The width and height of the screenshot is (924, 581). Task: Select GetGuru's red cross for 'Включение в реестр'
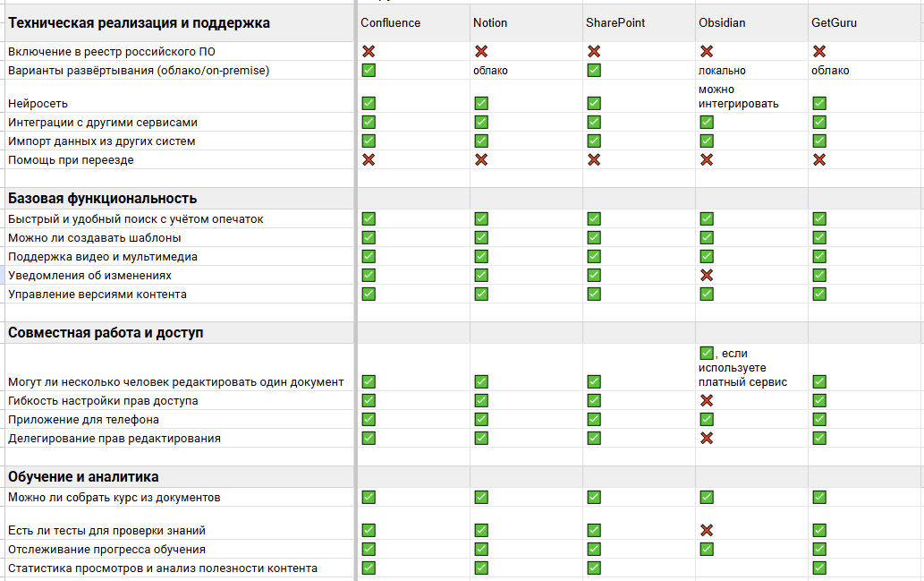pyautogui.click(x=819, y=51)
